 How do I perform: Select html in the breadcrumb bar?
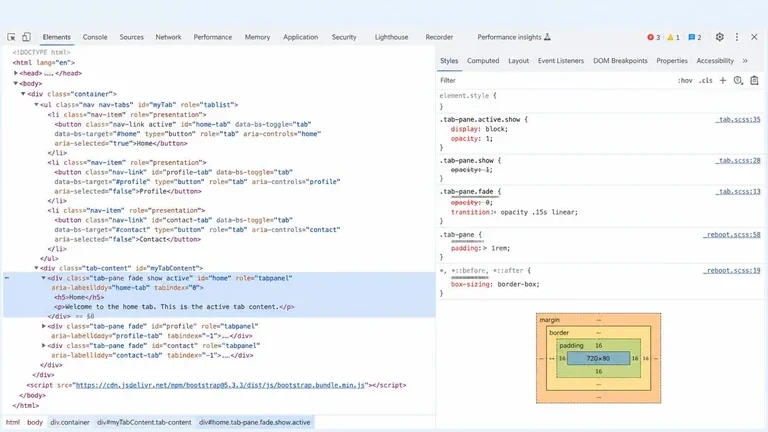point(13,422)
